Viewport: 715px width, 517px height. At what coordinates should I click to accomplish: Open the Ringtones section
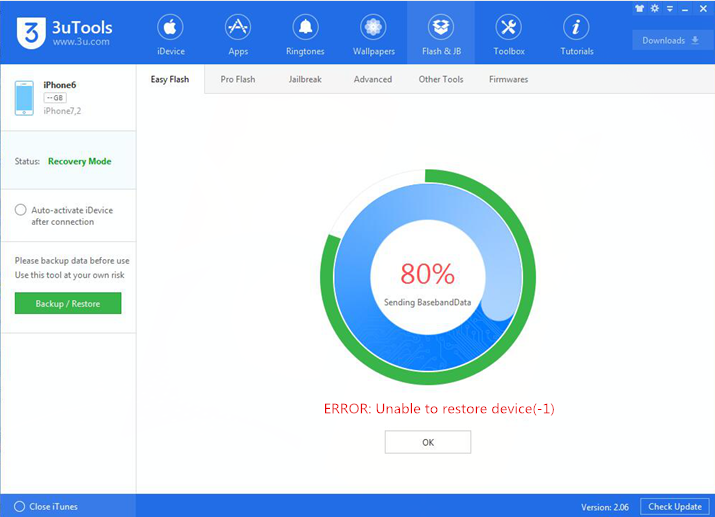[305, 35]
